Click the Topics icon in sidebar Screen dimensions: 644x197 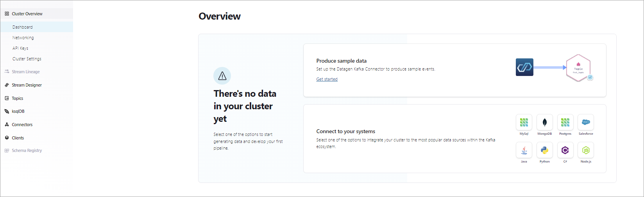click(7, 98)
